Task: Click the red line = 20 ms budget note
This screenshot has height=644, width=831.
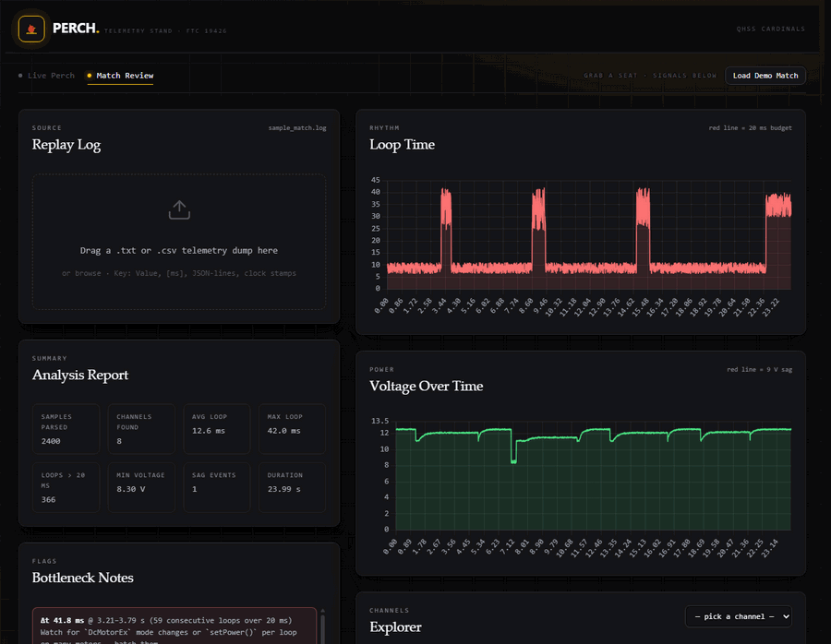Action: [x=750, y=128]
